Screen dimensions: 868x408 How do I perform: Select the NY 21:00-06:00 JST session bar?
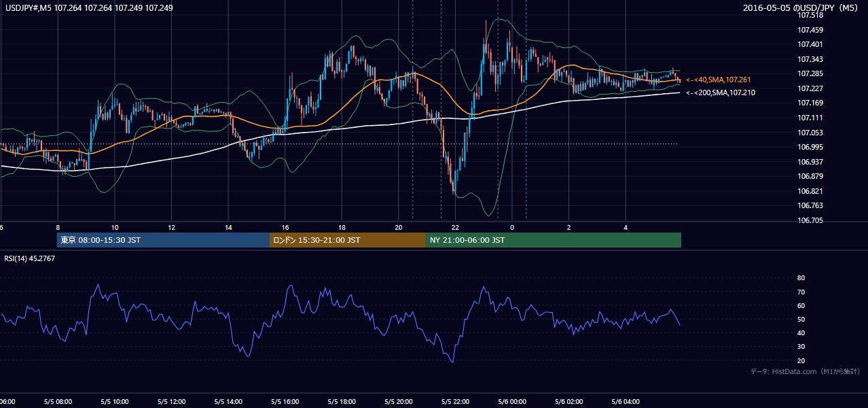[554, 240]
